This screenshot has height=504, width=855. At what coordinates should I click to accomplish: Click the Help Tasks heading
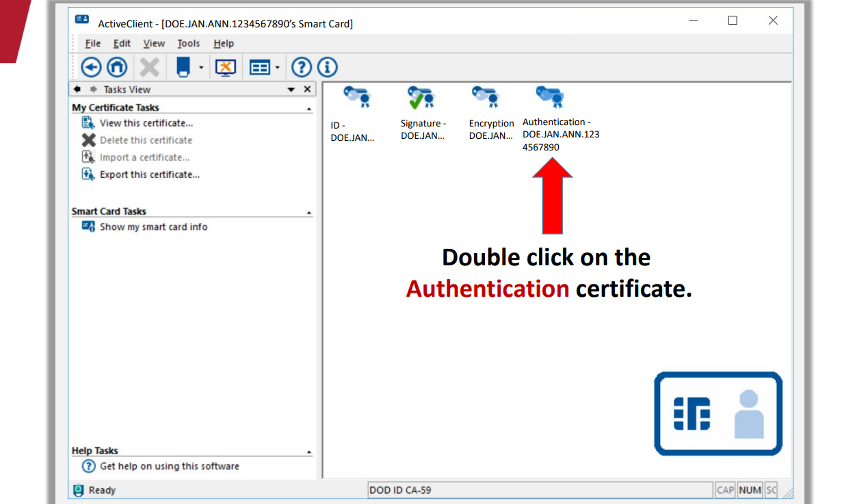[x=95, y=451]
